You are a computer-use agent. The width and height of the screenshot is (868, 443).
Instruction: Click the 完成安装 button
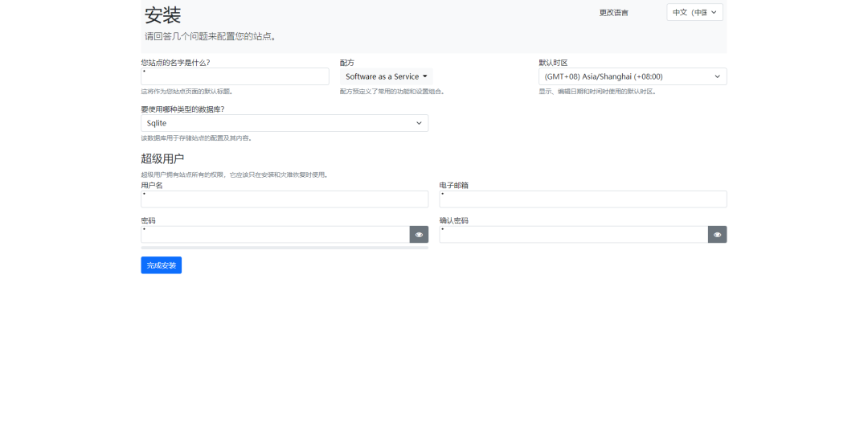[x=161, y=265]
